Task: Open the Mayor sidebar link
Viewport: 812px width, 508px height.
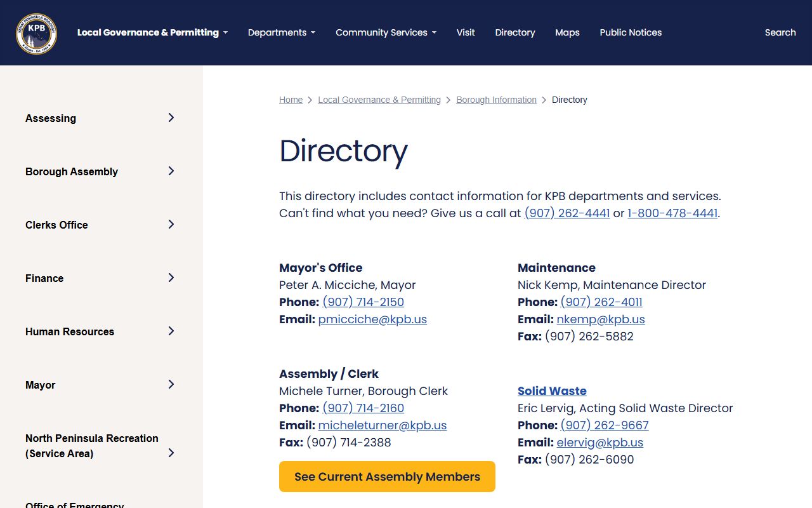Action: click(x=41, y=385)
